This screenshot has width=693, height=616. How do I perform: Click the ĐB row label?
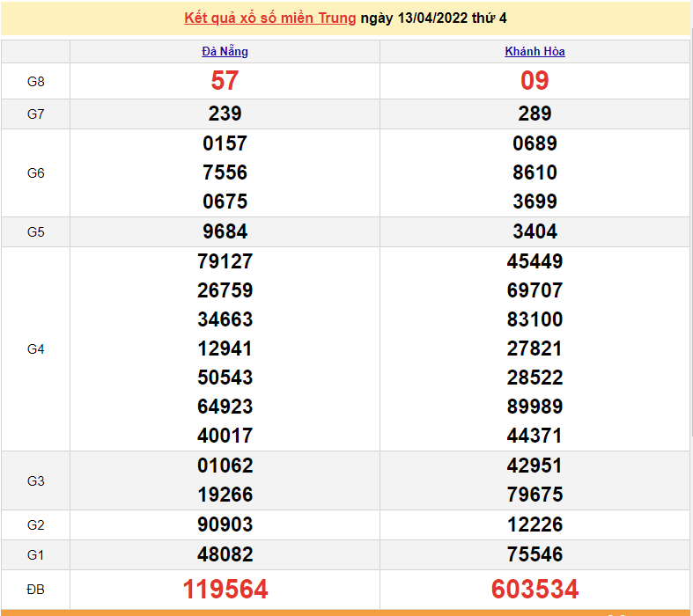(x=35, y=589)
